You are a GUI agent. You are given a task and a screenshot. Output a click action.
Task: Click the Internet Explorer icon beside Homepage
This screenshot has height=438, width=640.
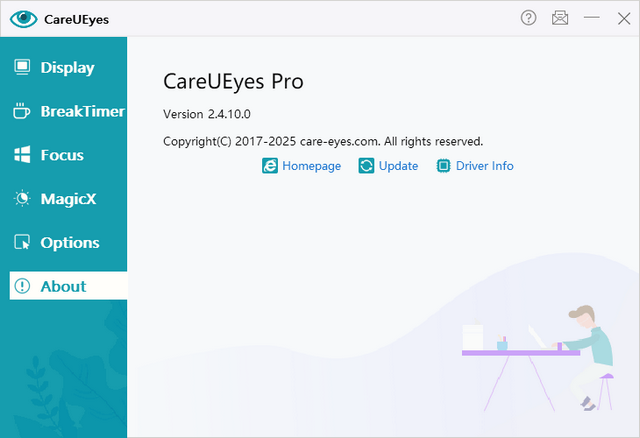(x=269, y=166)
